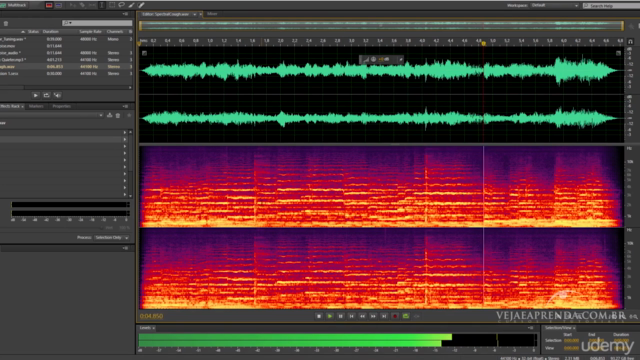
Task: Rewind using the transport control
Action: 362,316
